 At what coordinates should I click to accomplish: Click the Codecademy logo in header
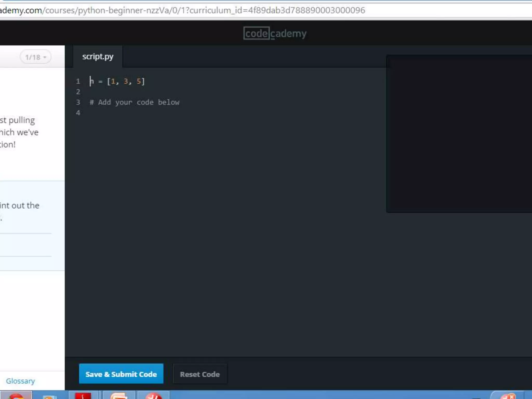(x=275, y=34)
